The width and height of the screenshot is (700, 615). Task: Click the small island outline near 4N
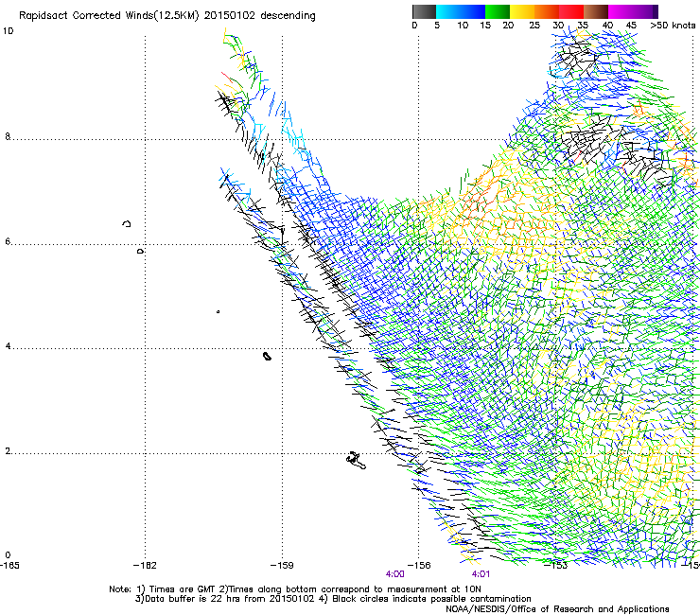click(267, 356)
